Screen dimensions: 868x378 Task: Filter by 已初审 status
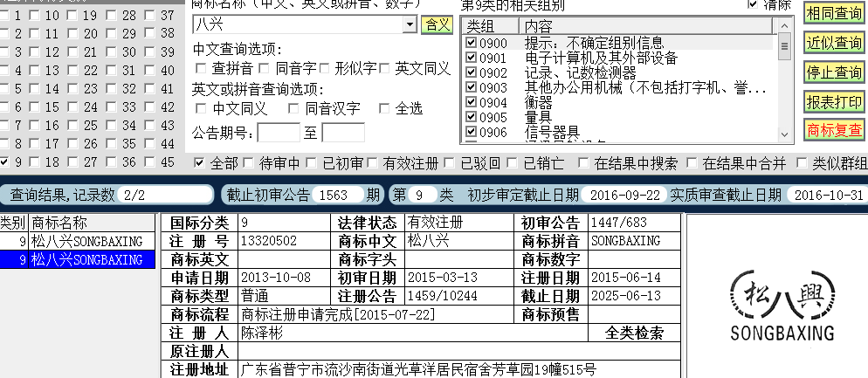tap(312, 162)
